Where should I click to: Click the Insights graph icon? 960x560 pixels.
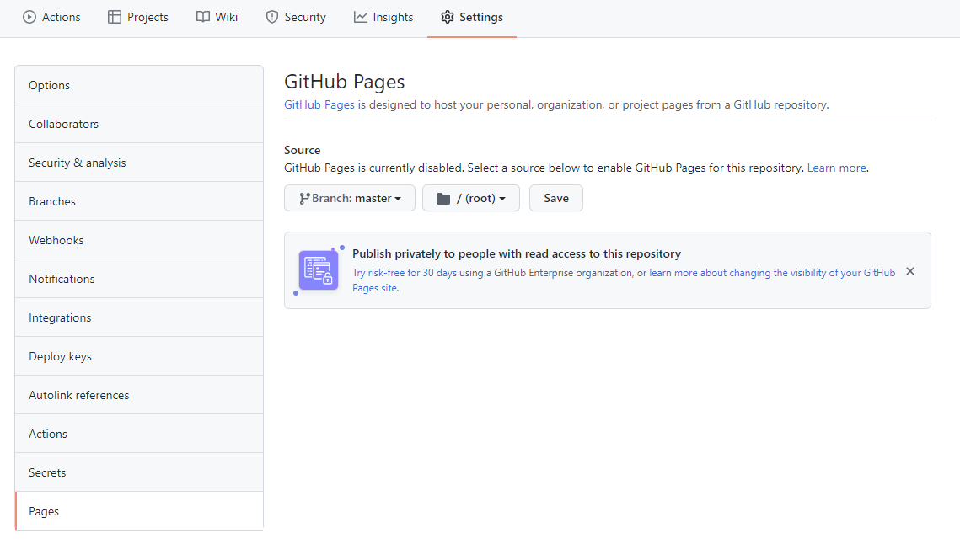coord(361,17)
